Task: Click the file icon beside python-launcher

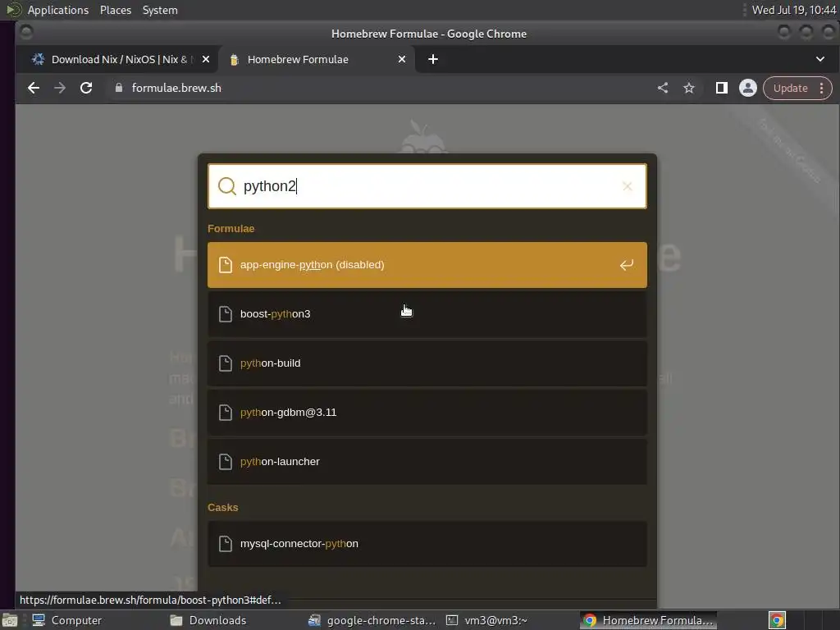Action: pos(226,462)
